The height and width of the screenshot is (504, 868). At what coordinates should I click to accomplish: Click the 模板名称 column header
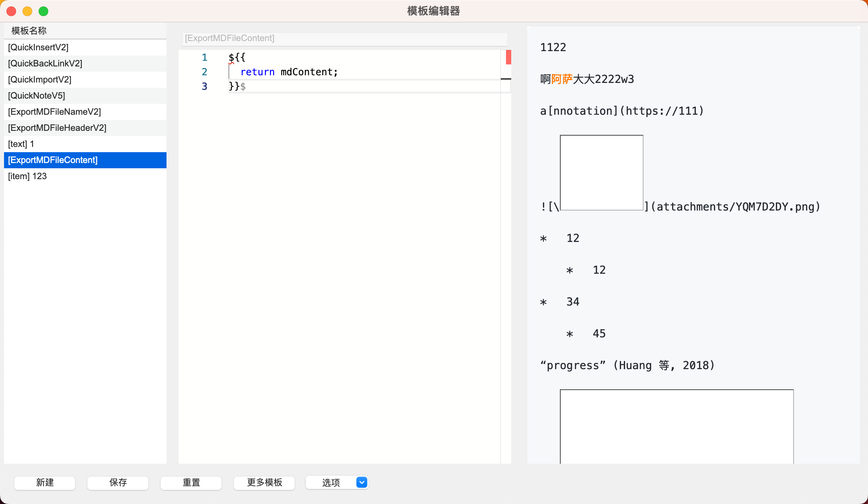[x=28, y=30]
